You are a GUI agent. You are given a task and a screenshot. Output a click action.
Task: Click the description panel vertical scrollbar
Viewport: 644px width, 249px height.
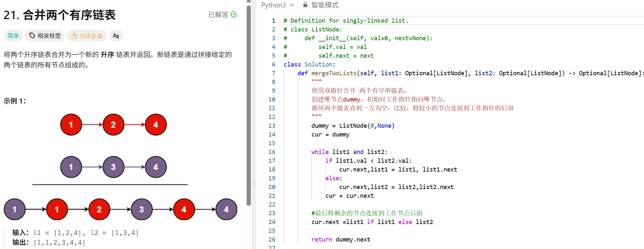point(249,105)
